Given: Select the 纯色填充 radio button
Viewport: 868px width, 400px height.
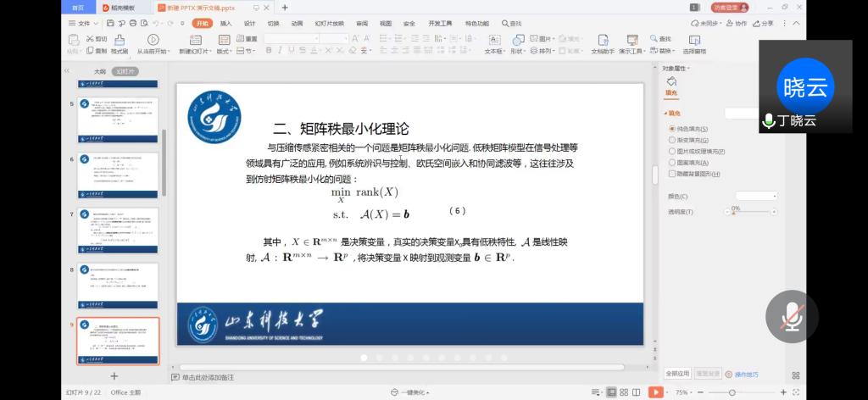Looking at the screenshot, I should click(x=672, y=129).
